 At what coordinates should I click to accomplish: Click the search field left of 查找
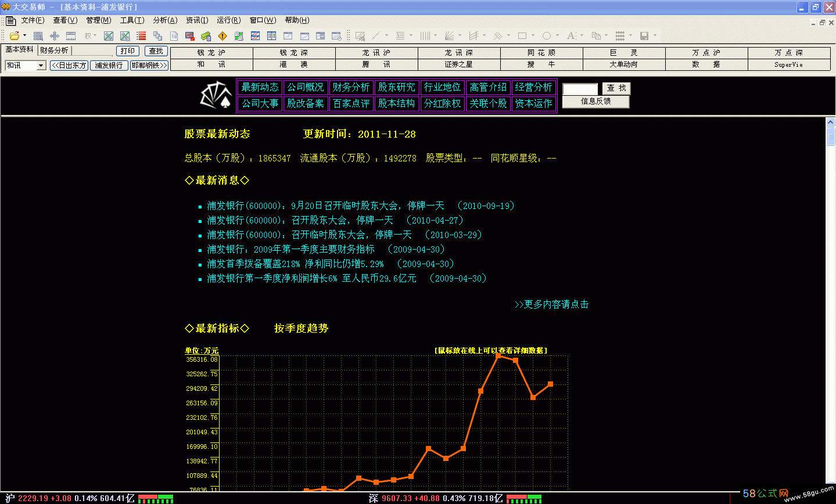pos(580,89)
